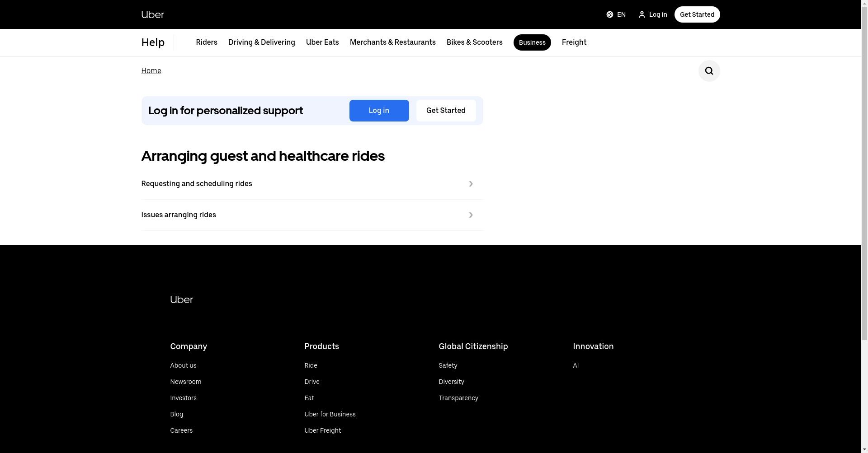Open the search magnifier button
Image resolution: width=868 pixels, height=453 pixels.
click(x=709, y=71)
